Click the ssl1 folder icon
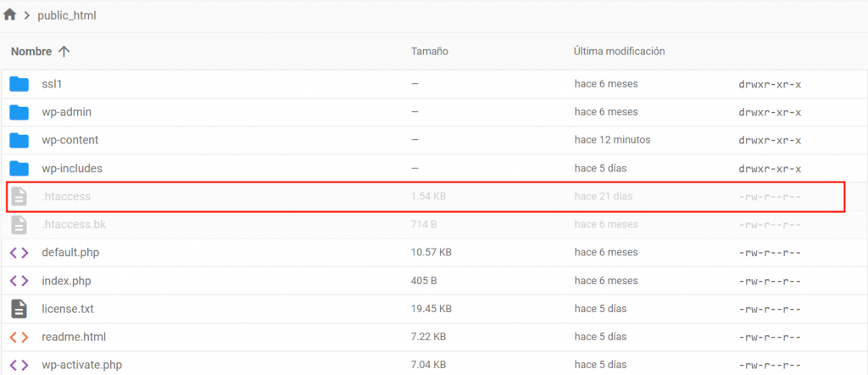 [19, 84]
